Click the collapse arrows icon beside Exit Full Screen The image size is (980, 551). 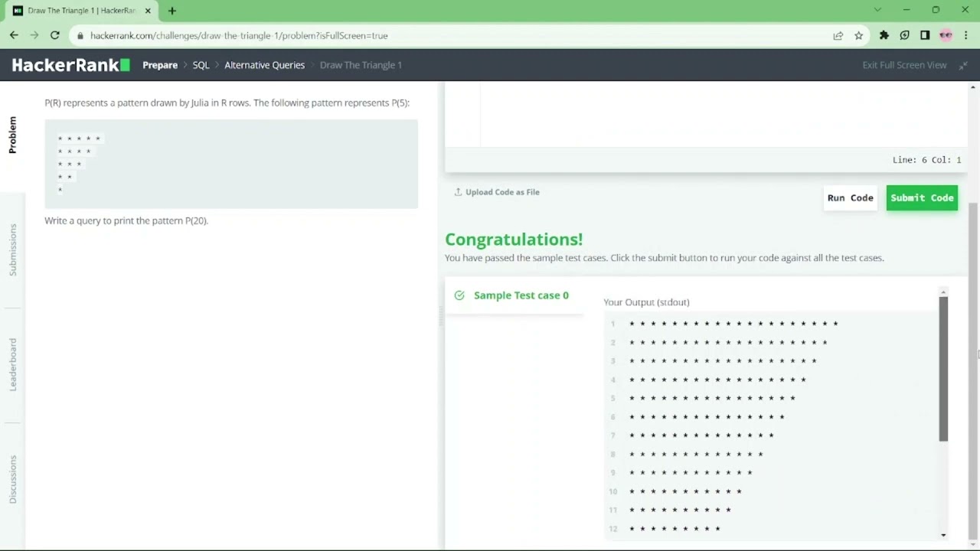point(963,65)
